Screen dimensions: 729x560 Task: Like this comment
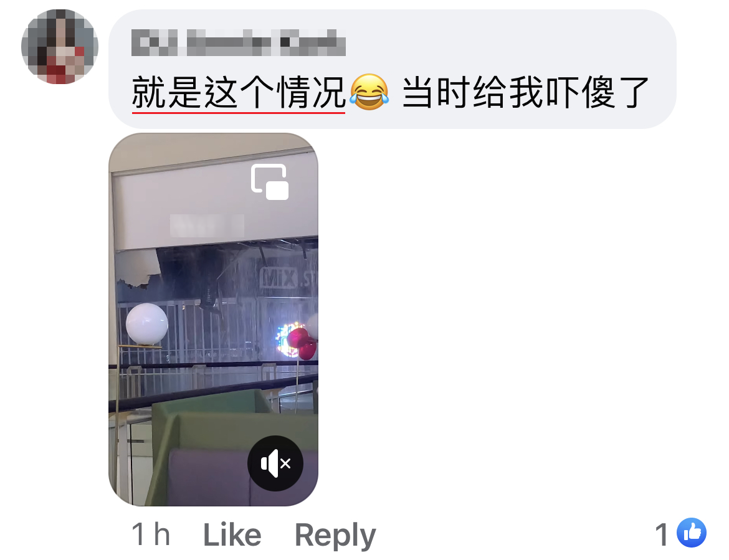(232, 535)
